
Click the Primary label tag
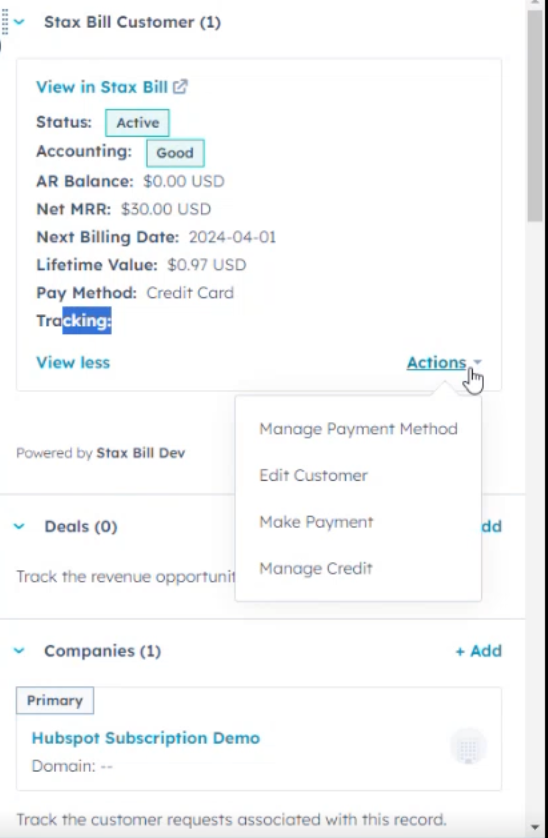pyautogui.click(x=55, y=701)
